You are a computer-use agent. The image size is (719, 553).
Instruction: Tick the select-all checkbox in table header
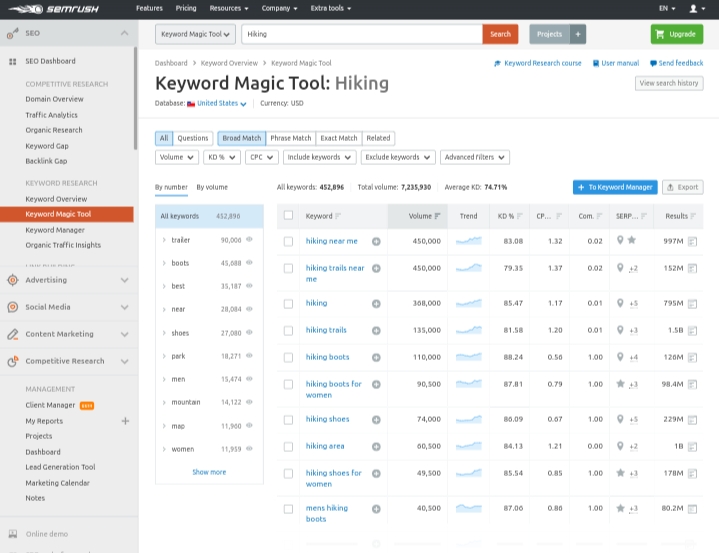288,215
